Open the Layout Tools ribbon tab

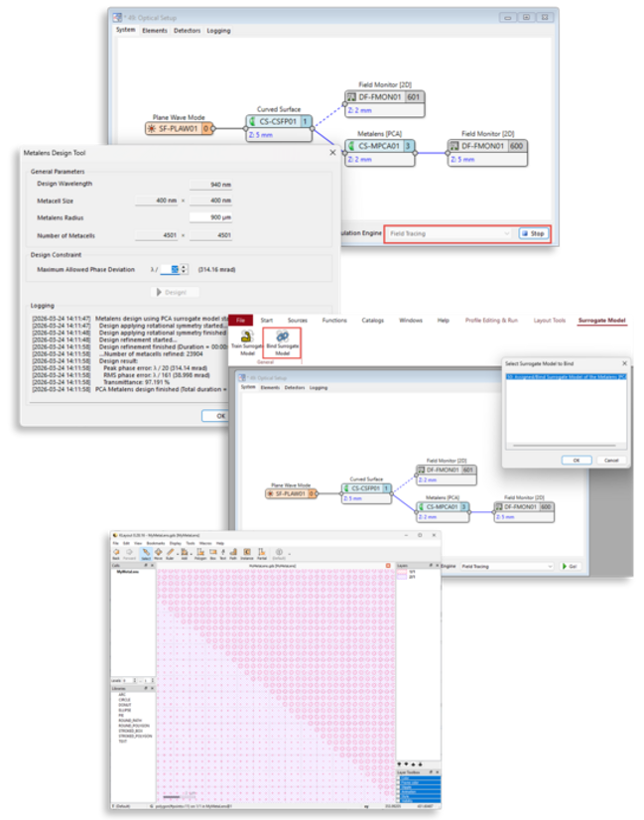(x=549, y=321)
